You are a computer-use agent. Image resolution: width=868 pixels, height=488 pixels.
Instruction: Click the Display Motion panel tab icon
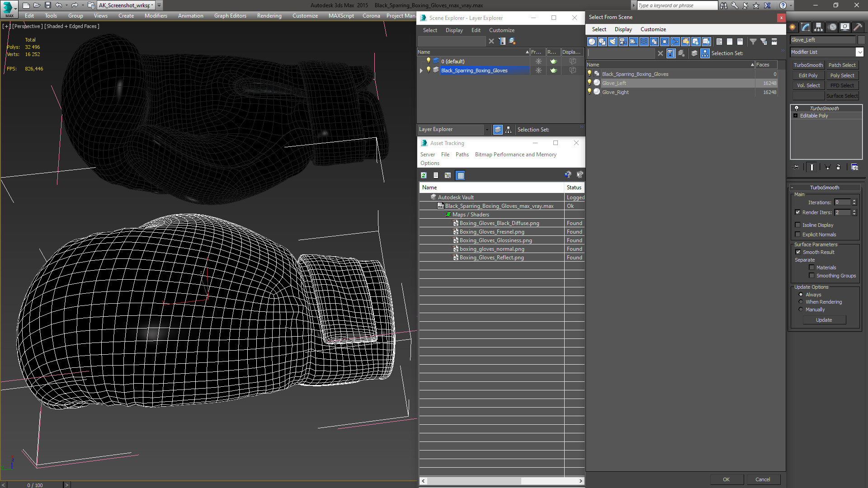tap(832, 27)
